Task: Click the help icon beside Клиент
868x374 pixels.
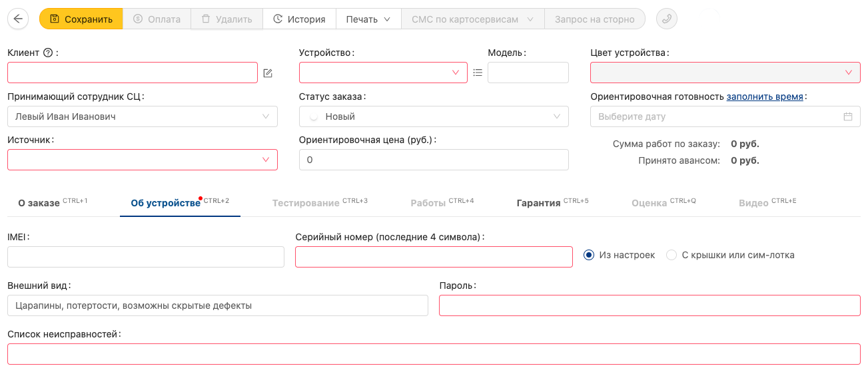Action: click(x=47, y=53)
